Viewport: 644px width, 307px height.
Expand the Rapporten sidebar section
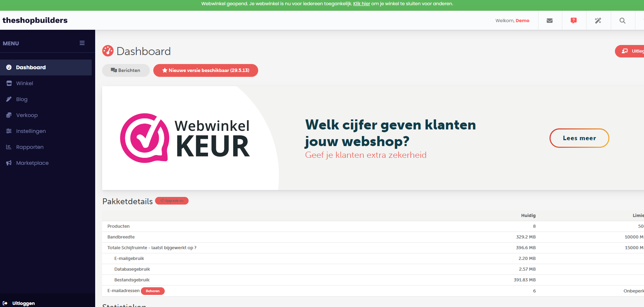pos(30,147)
